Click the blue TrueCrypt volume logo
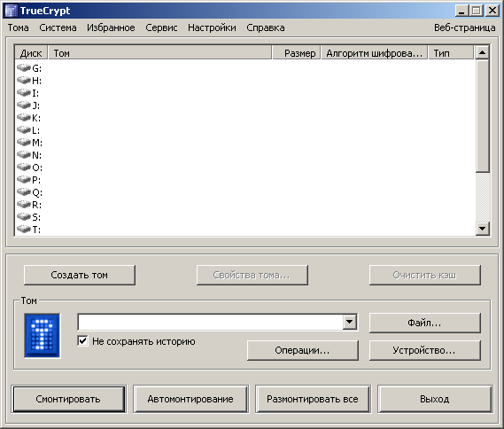504x429 pixels. click(x=43, y=336)
